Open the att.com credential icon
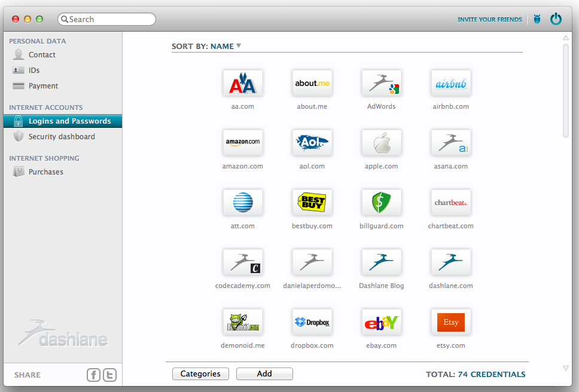Viewport: 579px width, 392px height. pyautogui.click(x=243, y=203)
